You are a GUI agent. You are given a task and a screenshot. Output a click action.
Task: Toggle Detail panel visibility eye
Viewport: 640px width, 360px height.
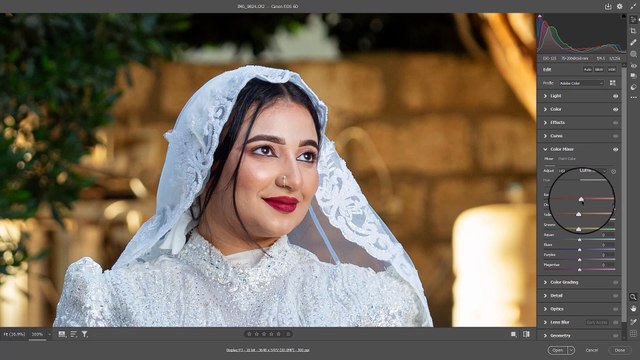615,296
